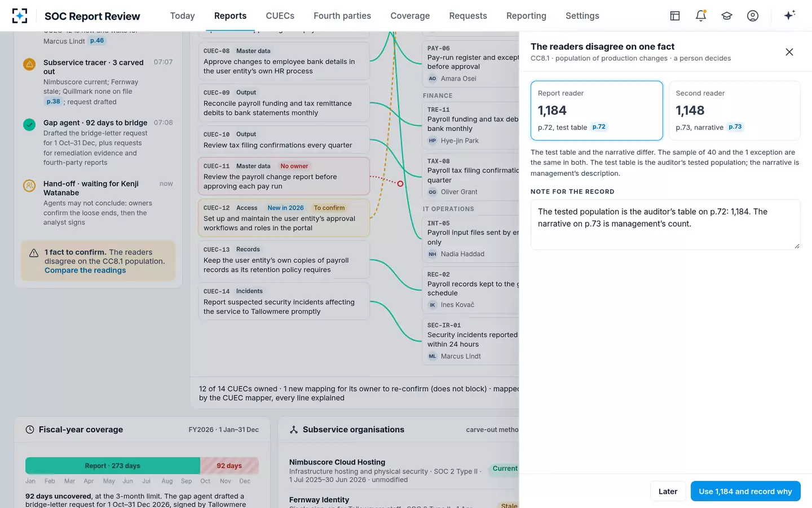Open the CUEC-11 payroll change report card
Screen dimensions: 812x508
284,176
